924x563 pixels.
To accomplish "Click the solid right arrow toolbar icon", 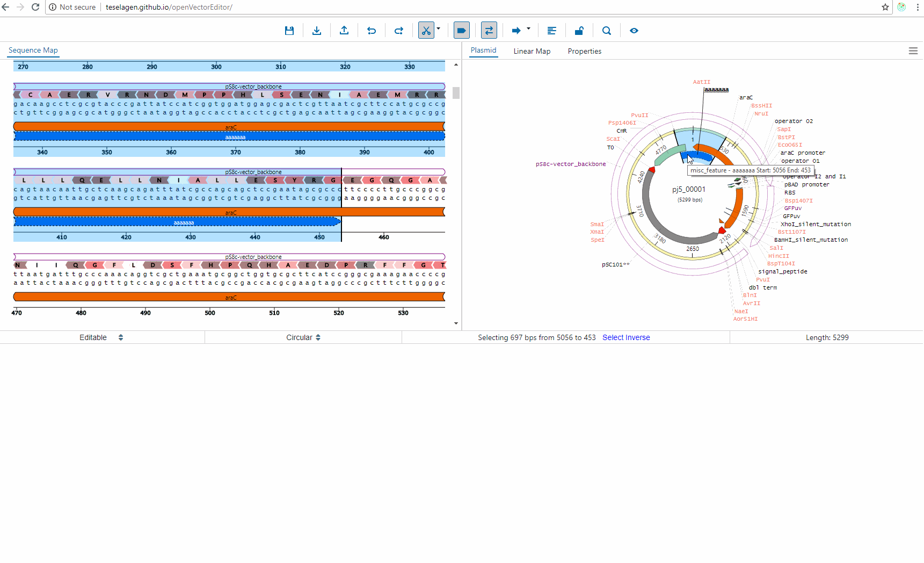I will (516, 31).
